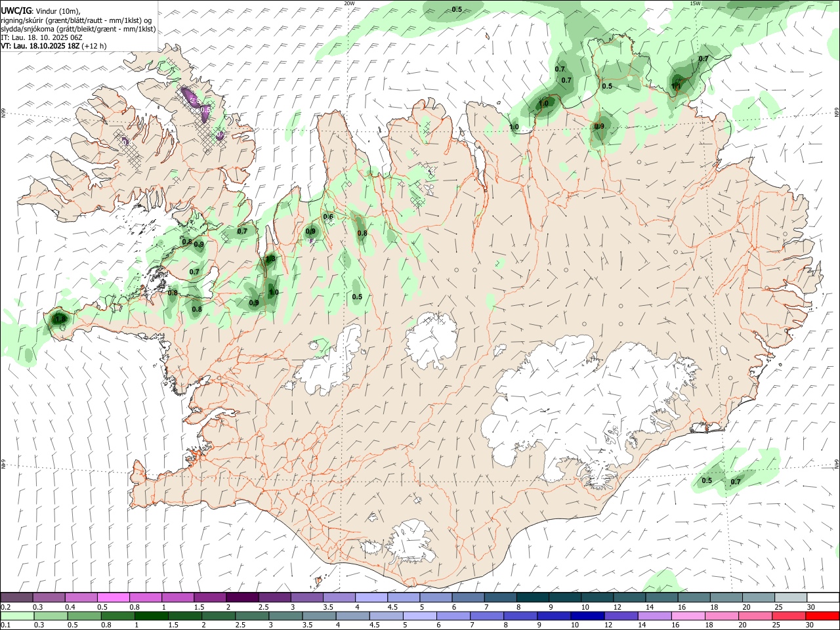Click the 0.2 label under the upper scale
The width and height of the screenshot is (840, 630).
[x=5, y=607]
